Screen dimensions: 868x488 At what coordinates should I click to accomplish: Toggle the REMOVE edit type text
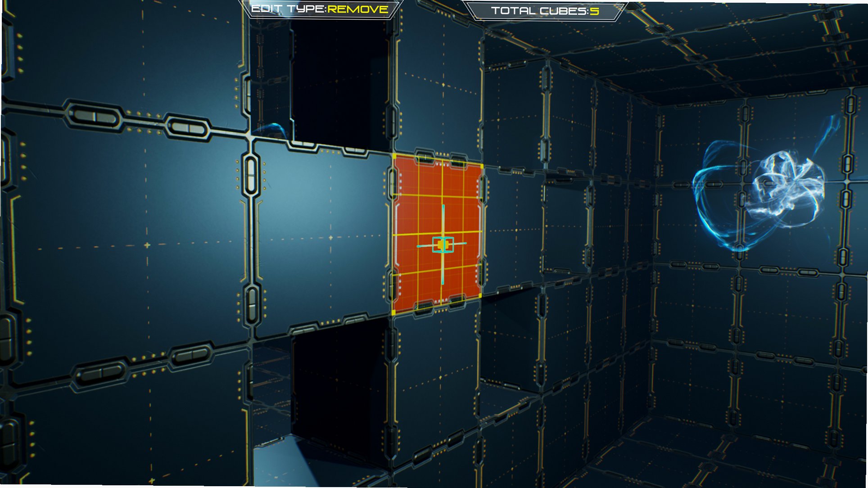pyautogui.click(x=358, y=9)
